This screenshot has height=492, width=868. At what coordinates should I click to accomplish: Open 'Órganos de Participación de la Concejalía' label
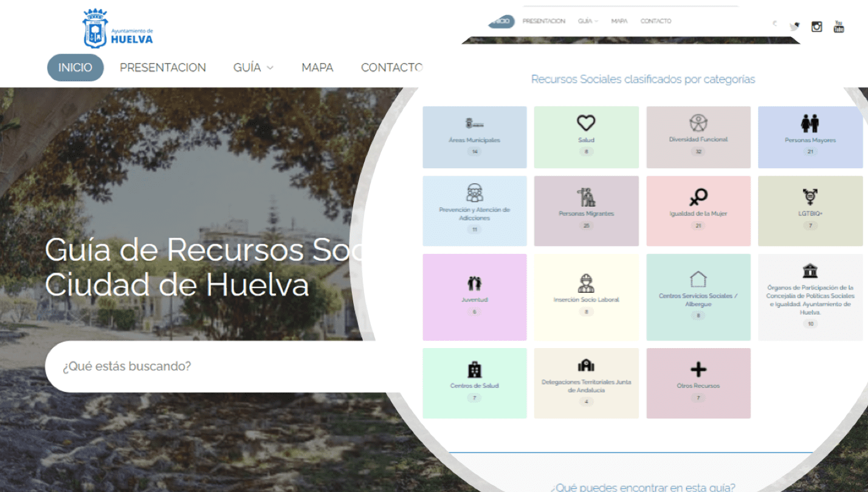point(810,300)
